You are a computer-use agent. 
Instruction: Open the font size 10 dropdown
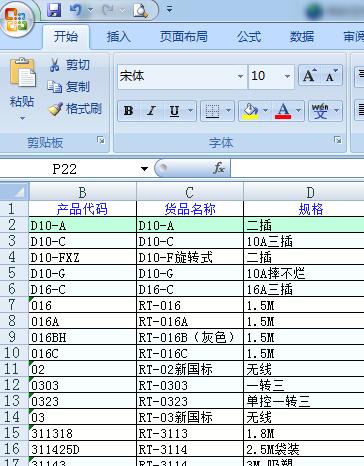click(287, 76)
